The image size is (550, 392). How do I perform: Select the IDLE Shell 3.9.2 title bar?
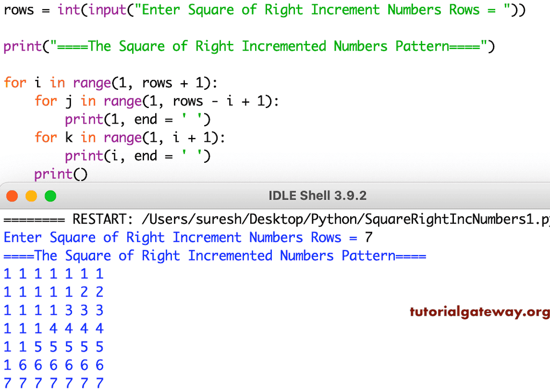pos(317,195)
